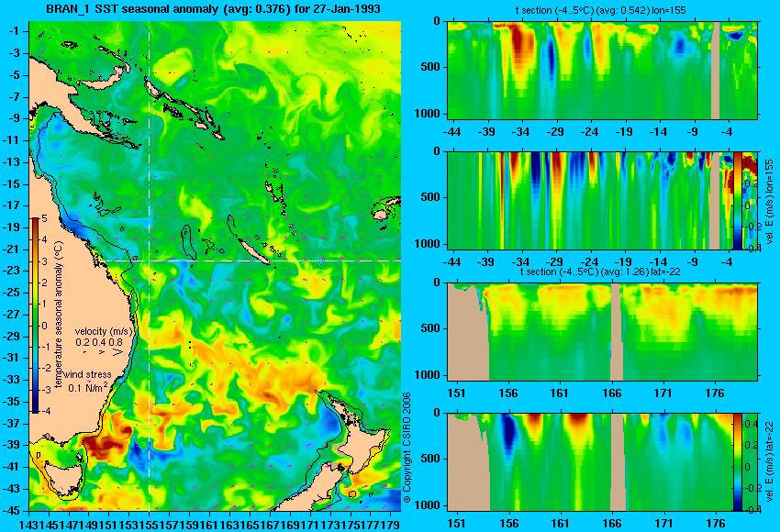Click "-34" on the top temperature section axis
The width and height of the screenshot is (780, 532).
point(520,132)
